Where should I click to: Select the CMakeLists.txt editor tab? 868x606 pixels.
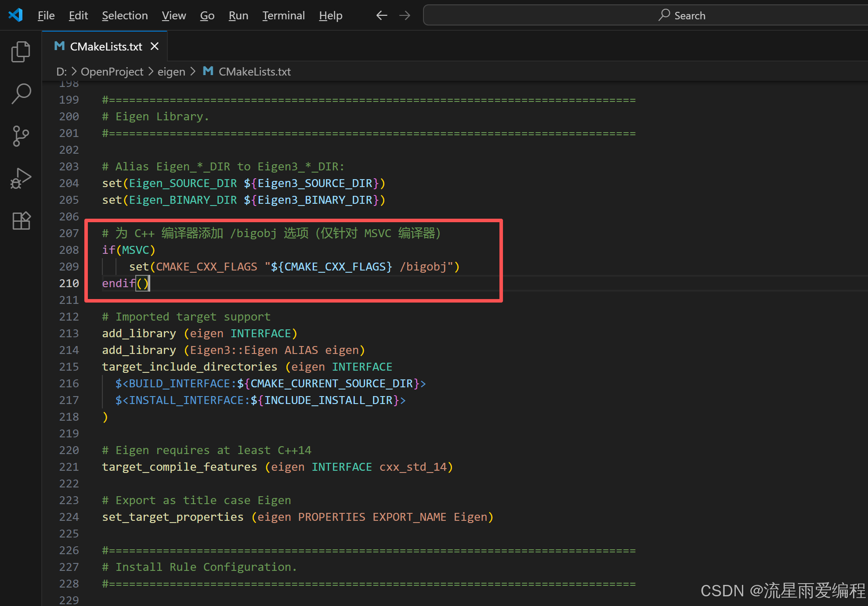106,46
